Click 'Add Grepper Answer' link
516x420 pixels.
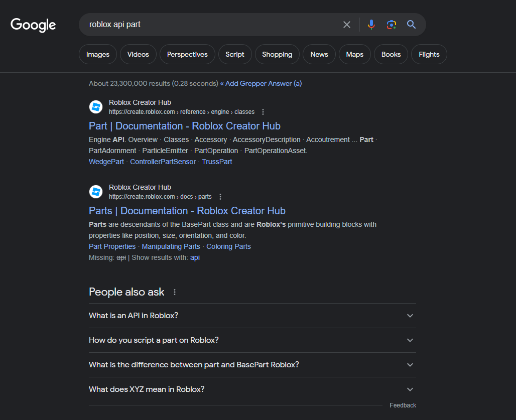coord(261,83)
